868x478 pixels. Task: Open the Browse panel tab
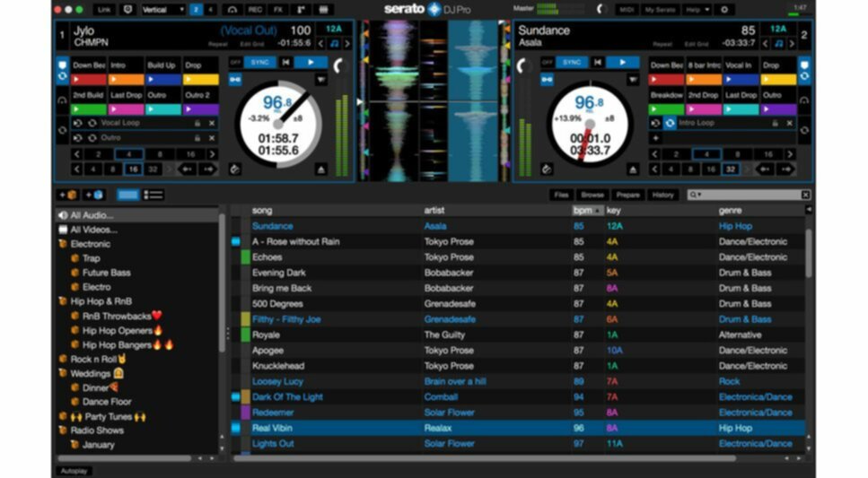[592, 195]
